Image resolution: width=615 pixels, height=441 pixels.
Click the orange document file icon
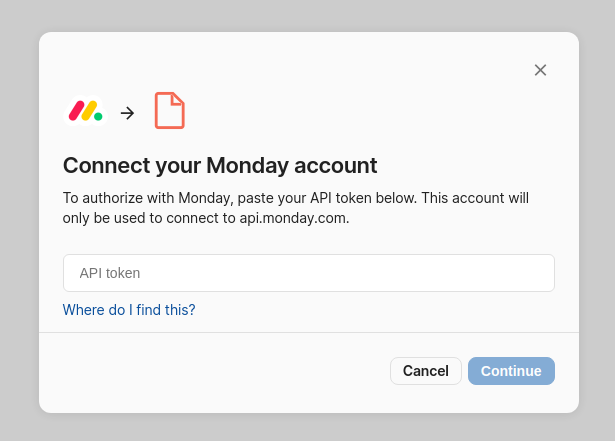(x=169, y=111)
